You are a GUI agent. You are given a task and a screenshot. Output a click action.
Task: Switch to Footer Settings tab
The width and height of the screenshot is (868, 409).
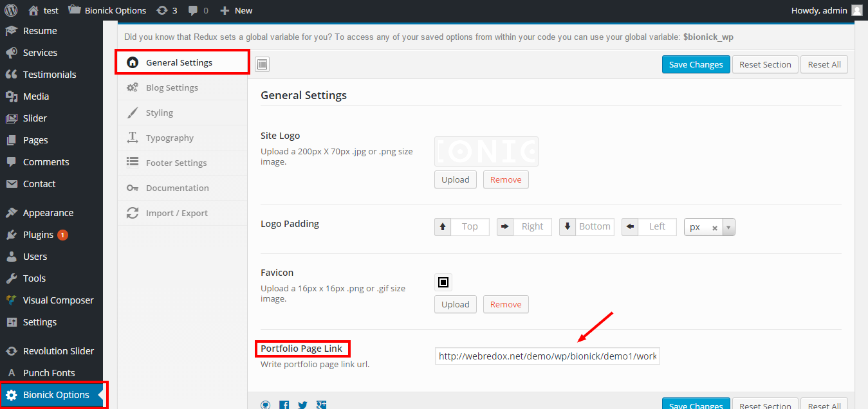pos(183,163)
